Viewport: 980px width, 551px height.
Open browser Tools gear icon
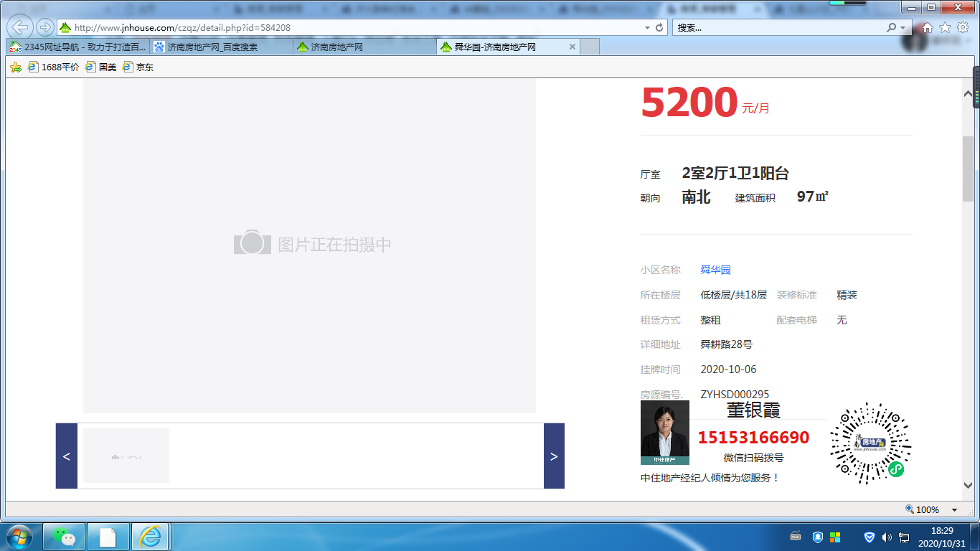tap(963, 27)
